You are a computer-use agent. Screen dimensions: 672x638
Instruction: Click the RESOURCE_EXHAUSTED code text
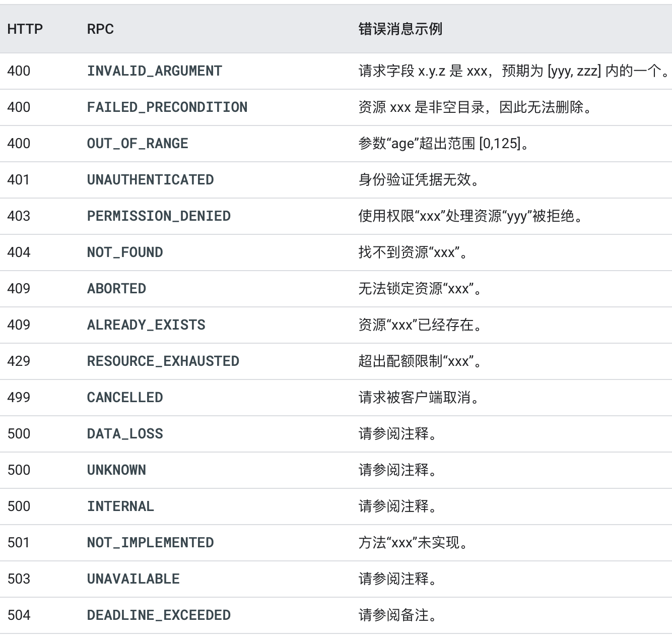(163, 361)
